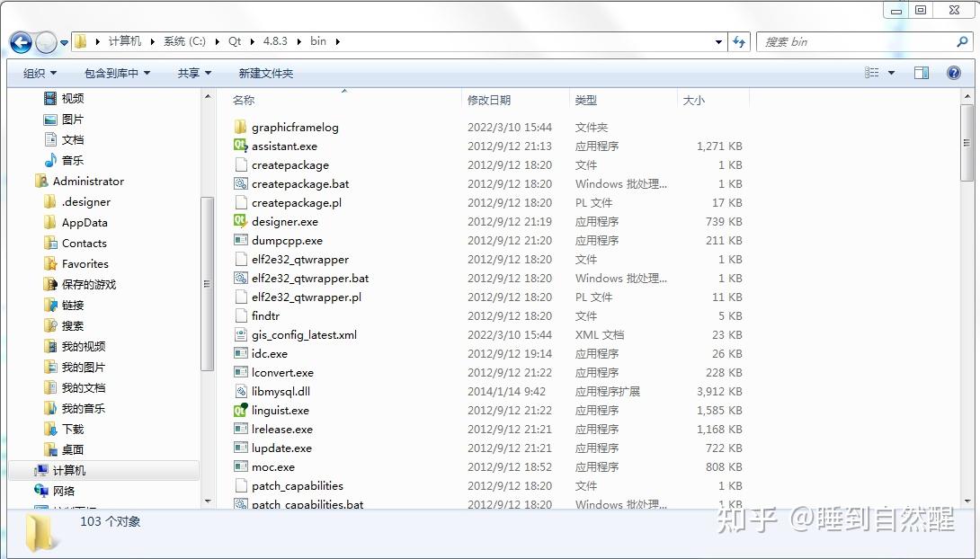Select the file lrelease.exe
The height and width of the screenshot is (559, 980).
point(282,429)
